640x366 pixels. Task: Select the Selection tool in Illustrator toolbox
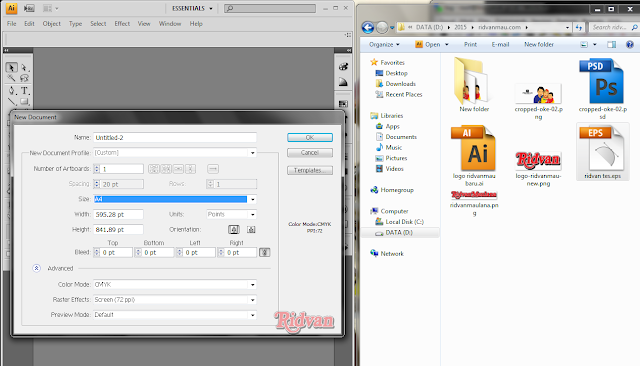[11, 67]
